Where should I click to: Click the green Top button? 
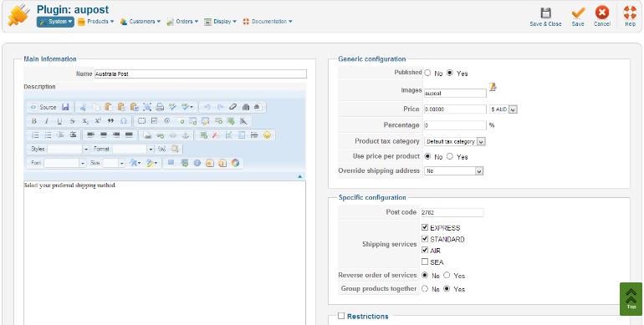(631, 299)
